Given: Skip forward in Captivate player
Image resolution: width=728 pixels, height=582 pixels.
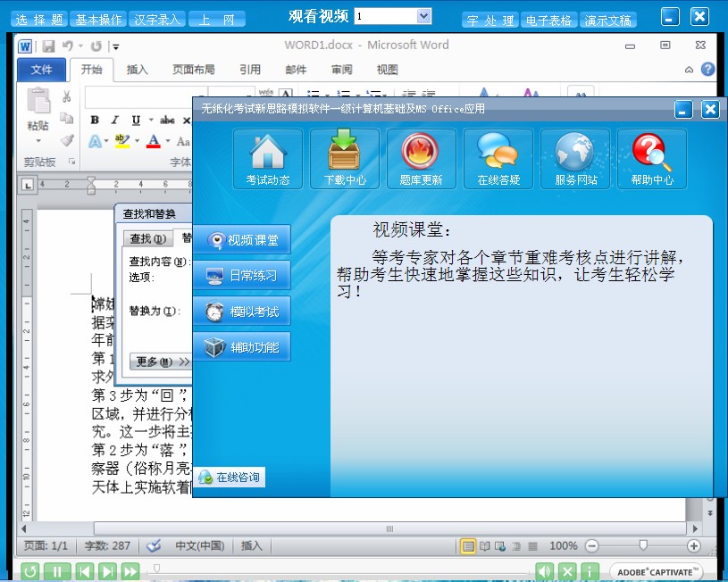Looking at the screenshot, I should pyautogui.click(x=107, y=571).
